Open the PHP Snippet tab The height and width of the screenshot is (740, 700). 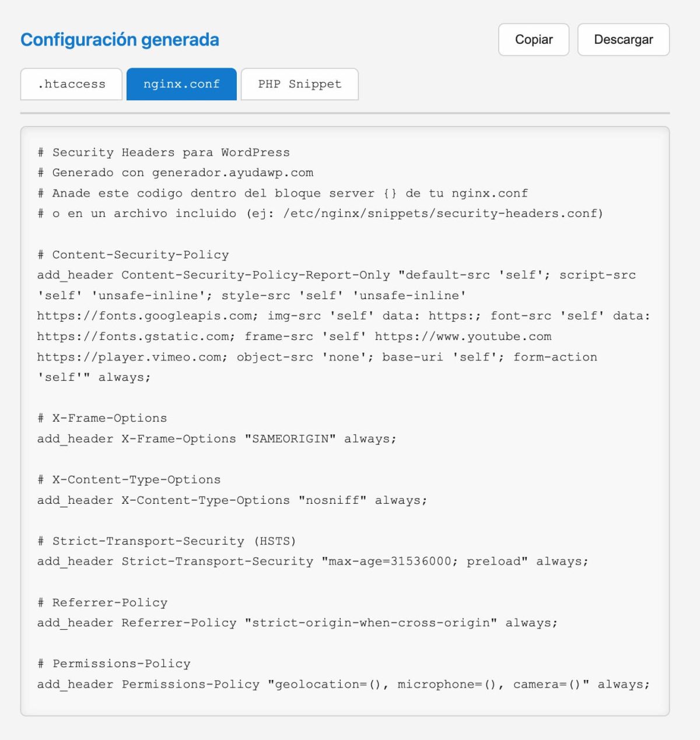point(299,84)
